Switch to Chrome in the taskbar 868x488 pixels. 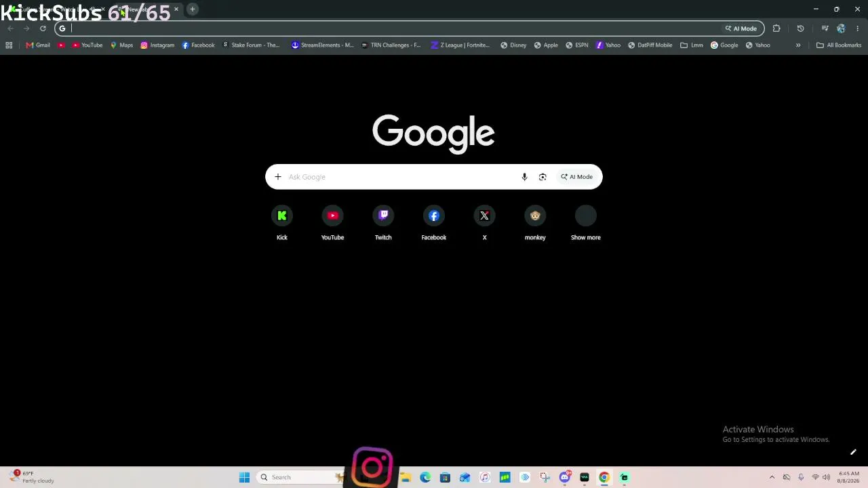(604, 477)
